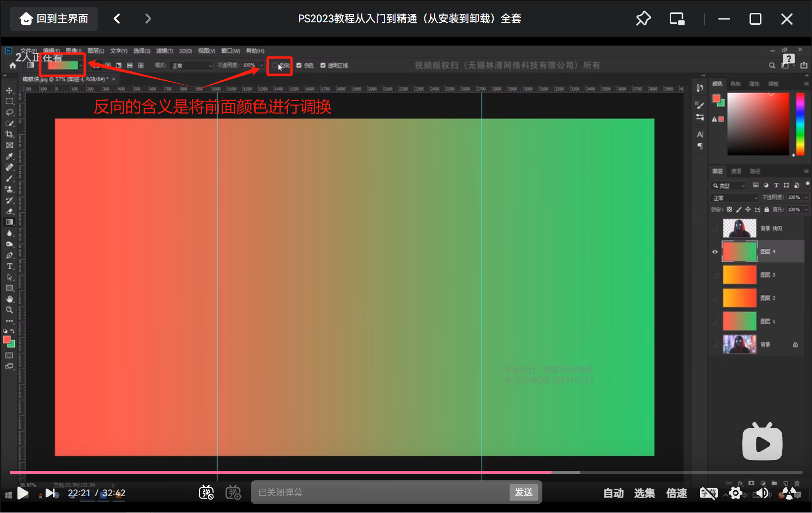Play the video
The image size is (812, 513).
pyautogui.click(x=23, y=493)
